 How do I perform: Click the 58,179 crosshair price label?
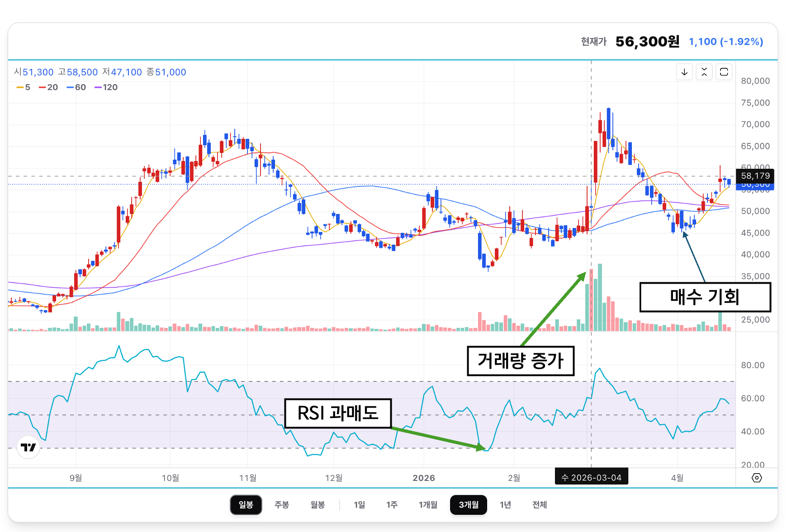tap(755, 176)
